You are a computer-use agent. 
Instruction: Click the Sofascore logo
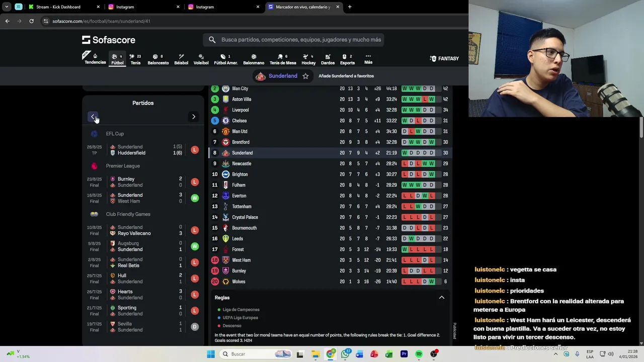[x=109, y=40]
